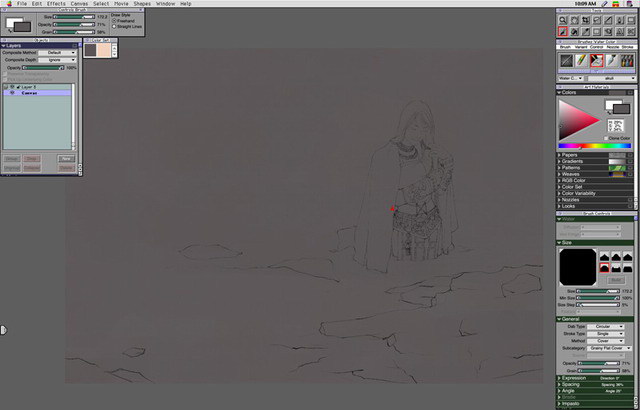Viewport: 640px width, 410px height.
Task: Click inside the color triangle picker
Action: coord(573,120)
